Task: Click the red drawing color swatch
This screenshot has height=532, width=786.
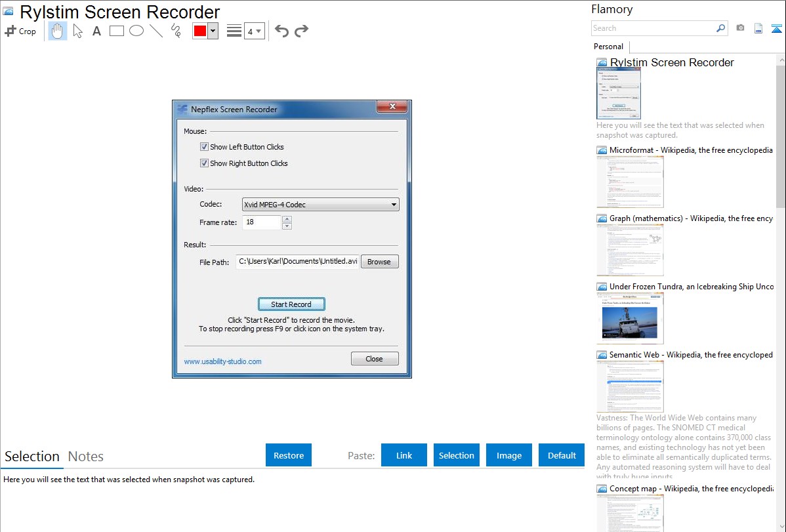Action: [200, 31]
